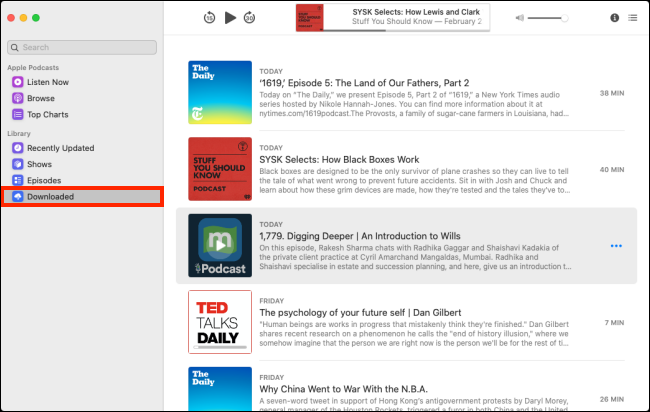650x412 pixels.
Task: Click the Shows icon
Action: [x=17, y=164]
